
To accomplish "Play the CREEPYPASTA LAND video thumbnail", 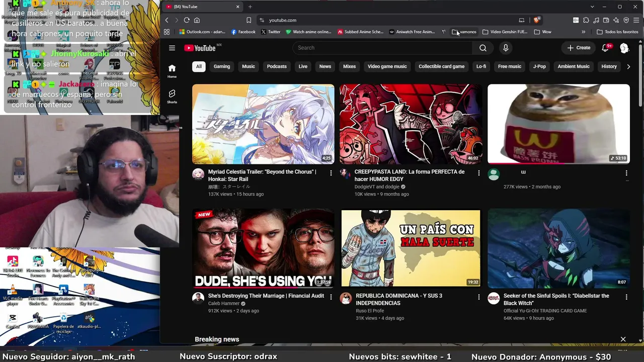I will [411, 124].
